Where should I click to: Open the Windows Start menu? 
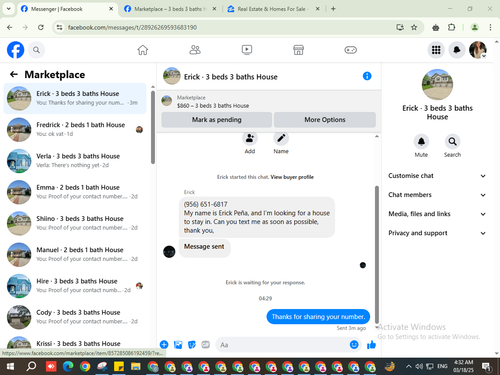(x=10, y=367)
